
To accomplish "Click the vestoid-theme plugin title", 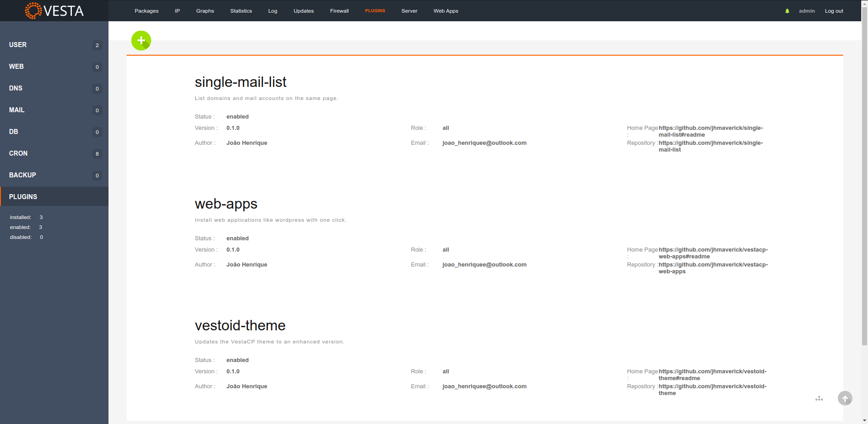I will coord(240,325).
